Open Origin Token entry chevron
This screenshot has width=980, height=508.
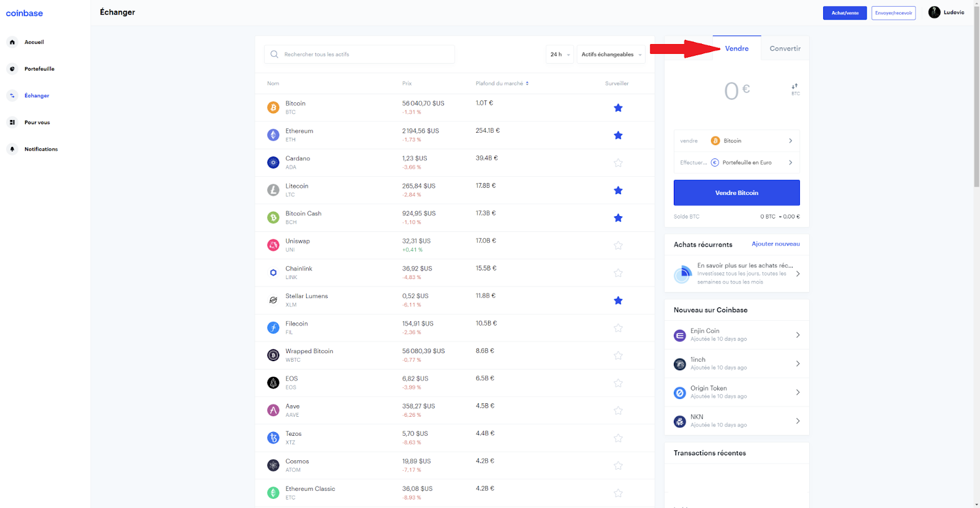point(797,392)
